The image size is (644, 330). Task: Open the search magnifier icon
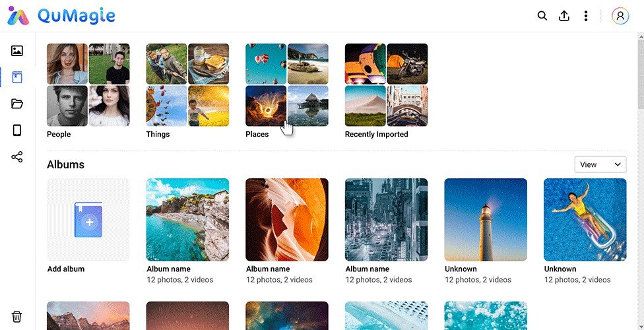point(542,16)
